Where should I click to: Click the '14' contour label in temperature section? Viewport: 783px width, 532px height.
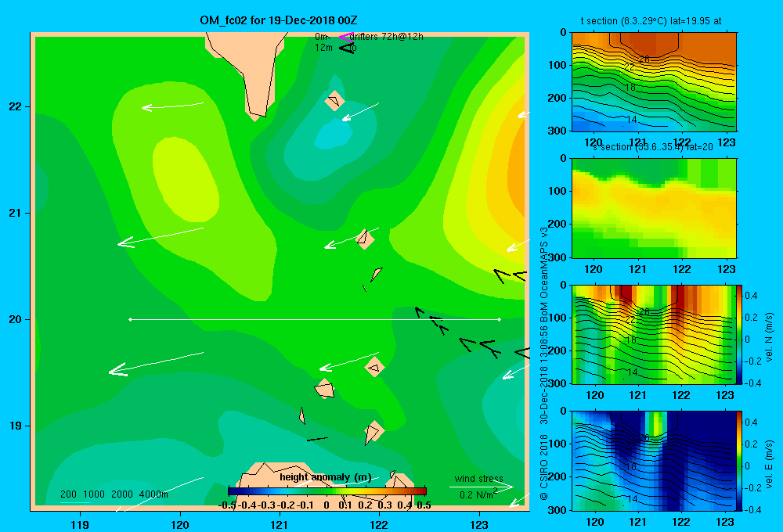pos(631,120)
